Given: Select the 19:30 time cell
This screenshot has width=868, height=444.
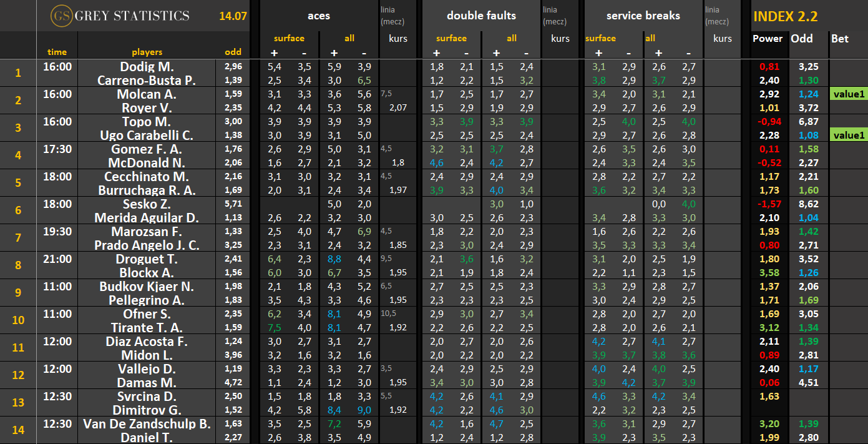Looking at the screenshot, I should coord(57,231).
